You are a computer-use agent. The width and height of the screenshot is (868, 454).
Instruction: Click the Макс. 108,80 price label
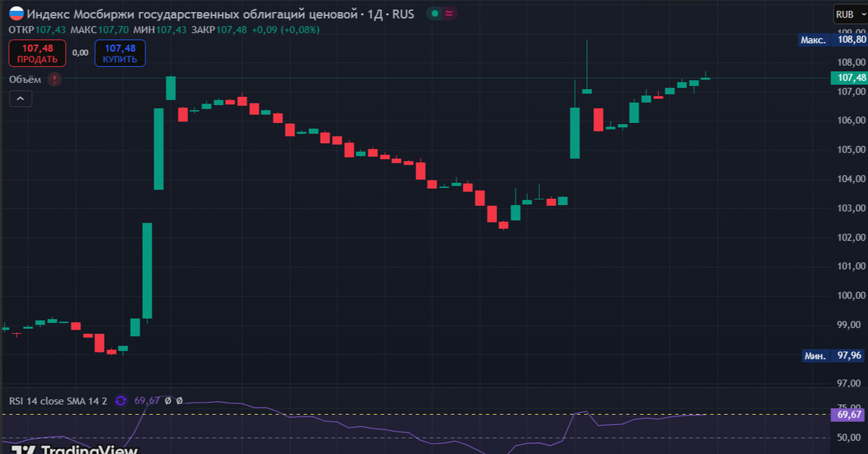[x=832, y=40]
